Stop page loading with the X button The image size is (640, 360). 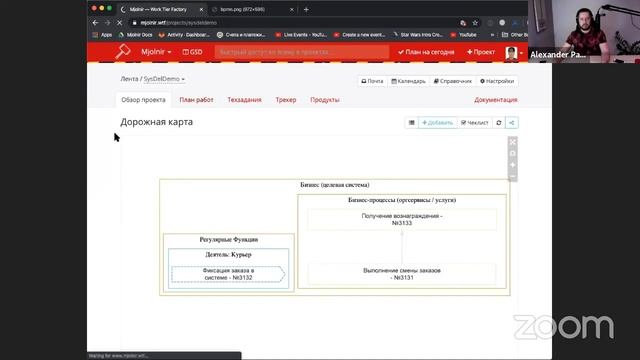[x=120, y=23]
